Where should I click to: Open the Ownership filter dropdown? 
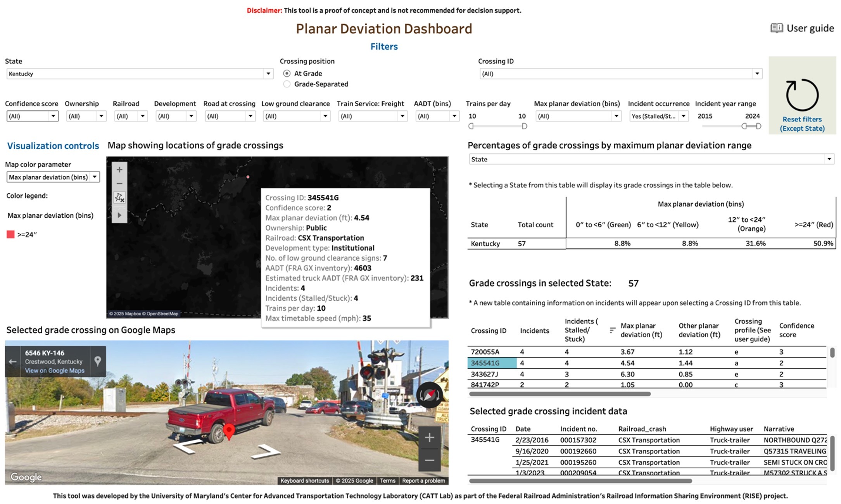(86, 116)
